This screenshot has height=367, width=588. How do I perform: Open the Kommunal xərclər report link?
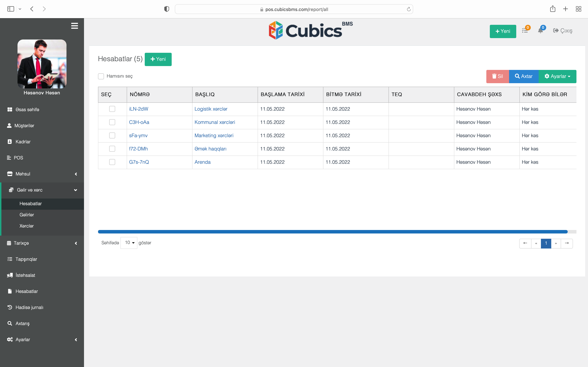(x=215, y=122)
